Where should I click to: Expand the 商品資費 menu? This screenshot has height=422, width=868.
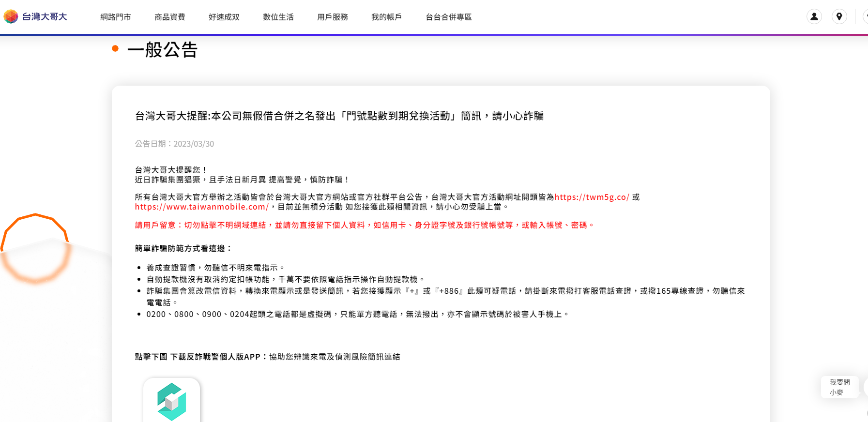click(169, 17)
